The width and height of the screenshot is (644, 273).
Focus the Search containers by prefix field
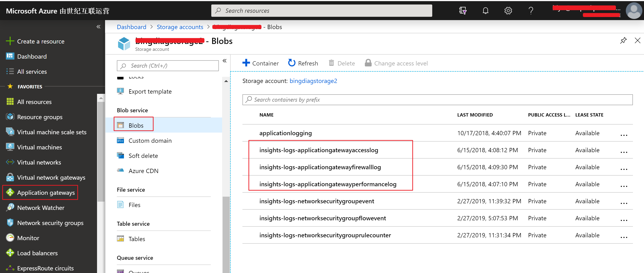(x=437, y=100)
